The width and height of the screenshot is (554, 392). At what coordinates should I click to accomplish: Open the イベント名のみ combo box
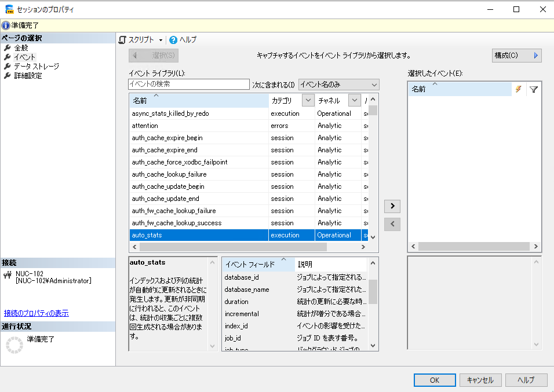(x=339, y=85)
